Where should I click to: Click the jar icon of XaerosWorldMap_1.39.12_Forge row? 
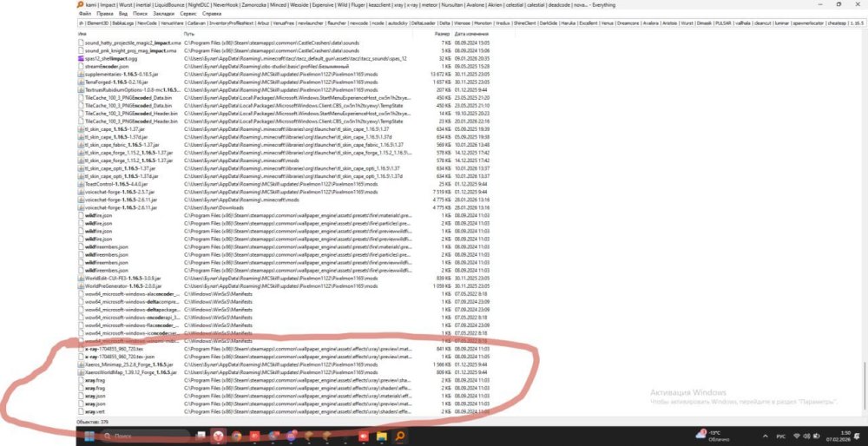coord(81,372)
